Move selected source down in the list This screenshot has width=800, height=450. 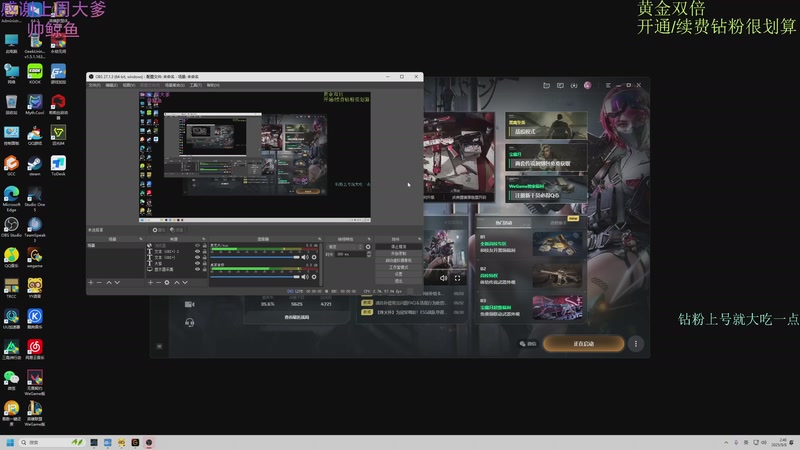185,282
